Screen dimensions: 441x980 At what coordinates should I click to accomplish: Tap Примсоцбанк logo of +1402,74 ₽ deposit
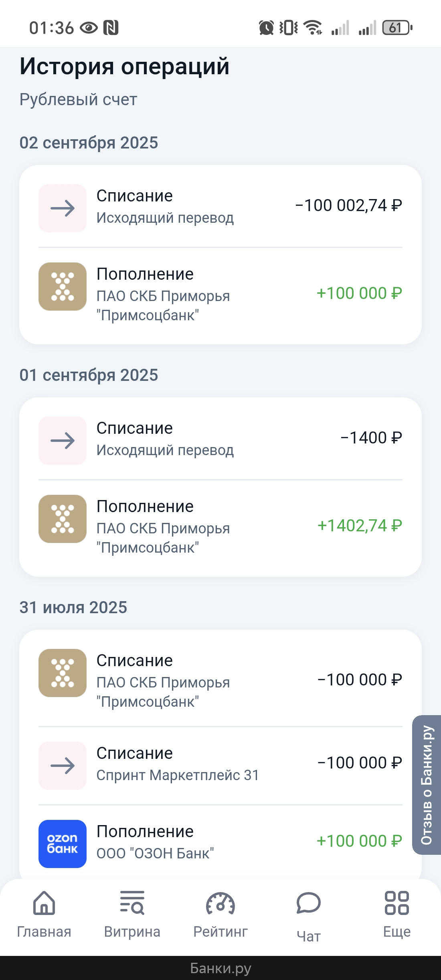63,519
